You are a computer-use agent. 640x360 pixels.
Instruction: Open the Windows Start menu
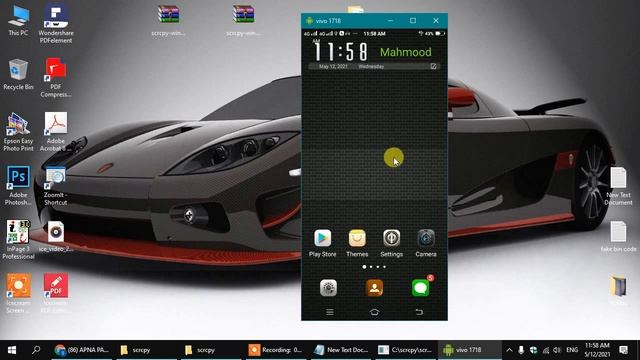[12, 350]
